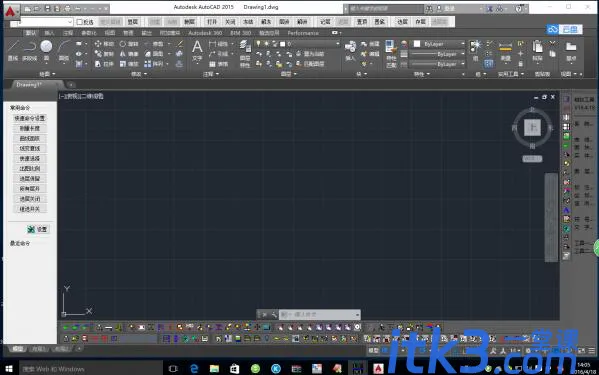Open the Table tool in Annotation panel
The image size is (599, 375).
click(218, 64)
